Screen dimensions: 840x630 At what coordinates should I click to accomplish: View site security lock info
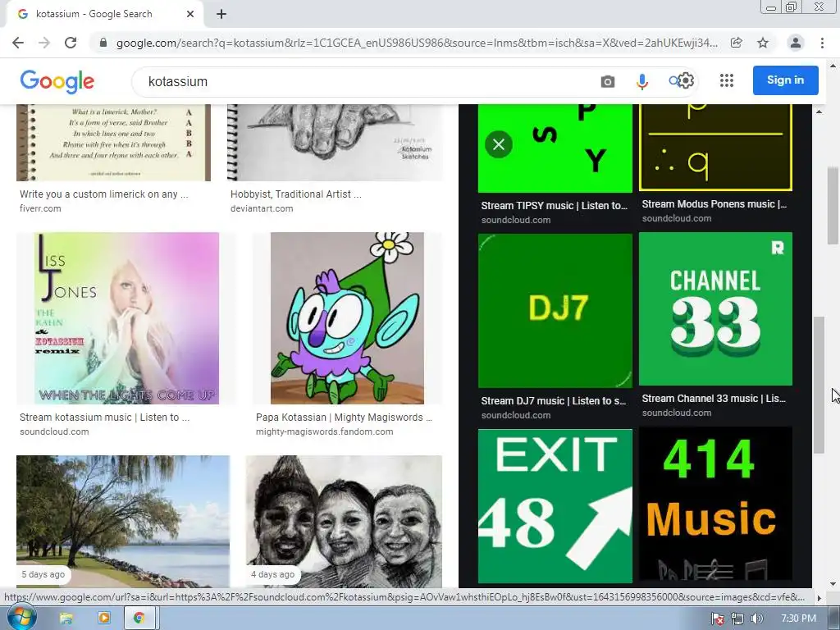tap(103, 43)
